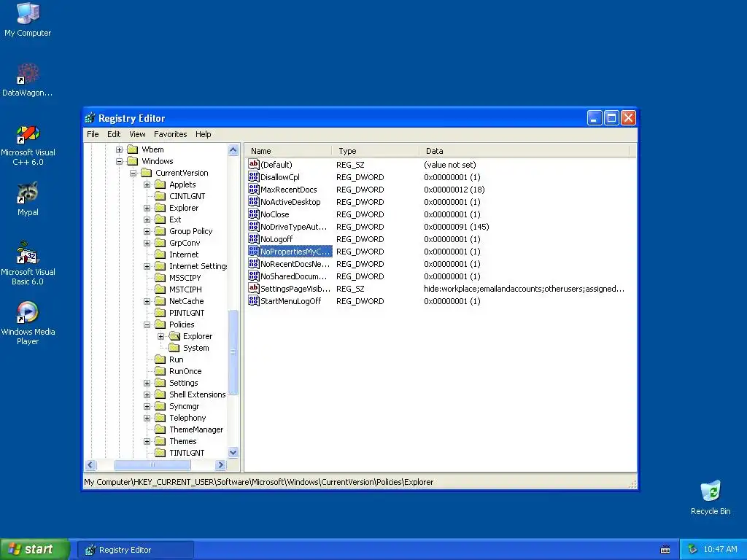Open the File menu
Image resolution: width=747 pixels, height=560 pixels.
click(x=93, y=134)
